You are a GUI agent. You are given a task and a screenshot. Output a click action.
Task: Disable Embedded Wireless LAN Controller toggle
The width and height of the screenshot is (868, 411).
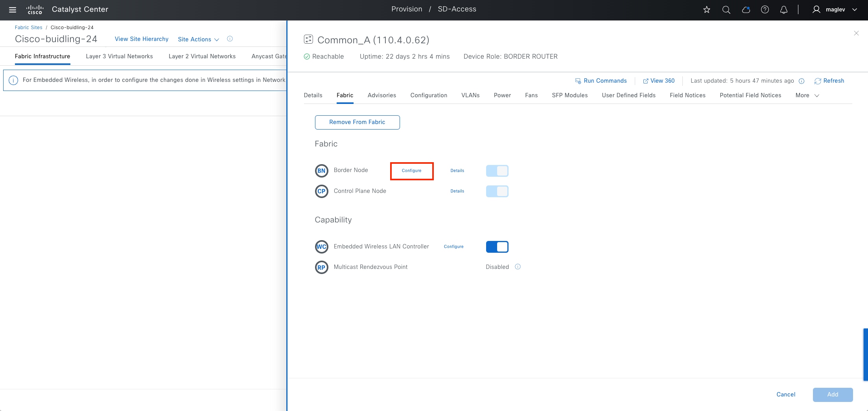tap(497, 247)
